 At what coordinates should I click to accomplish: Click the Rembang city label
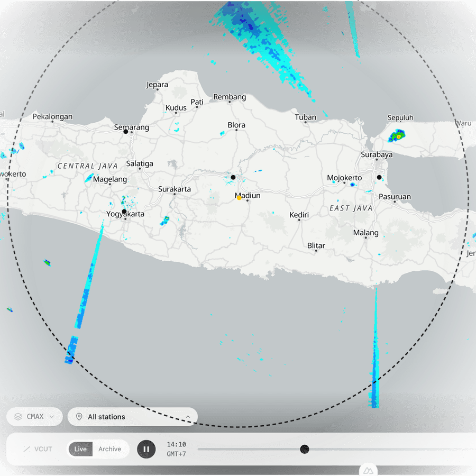pos(230,97)
